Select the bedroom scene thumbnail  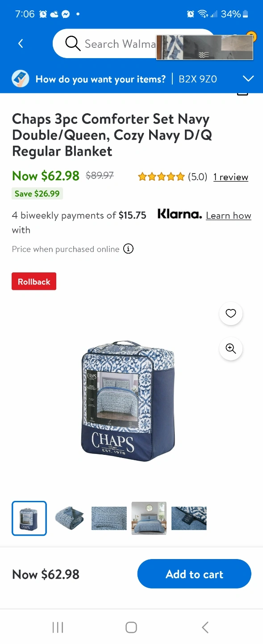[x=149, y=518]
